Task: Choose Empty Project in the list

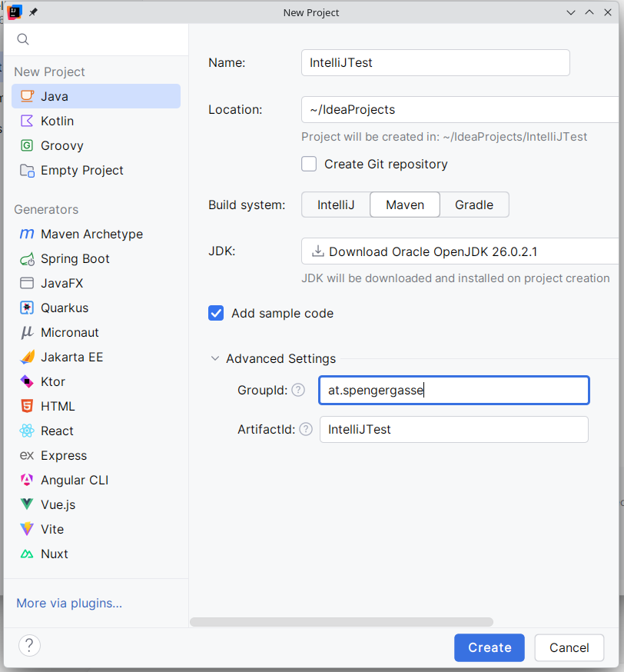Action: pos(96,170)
